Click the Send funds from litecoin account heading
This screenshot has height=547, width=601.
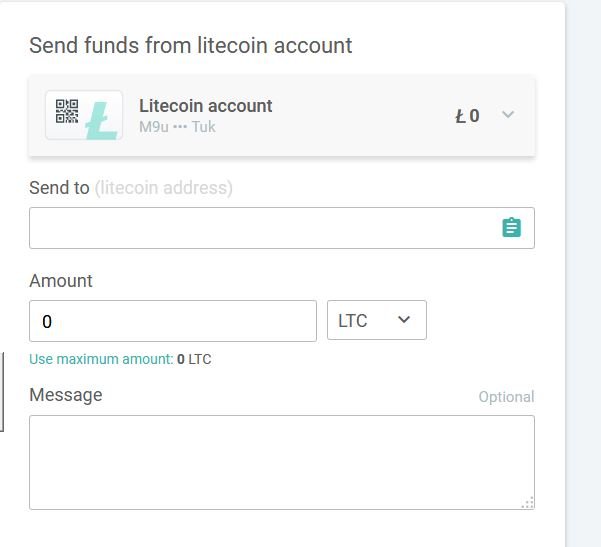coord(190,45)
